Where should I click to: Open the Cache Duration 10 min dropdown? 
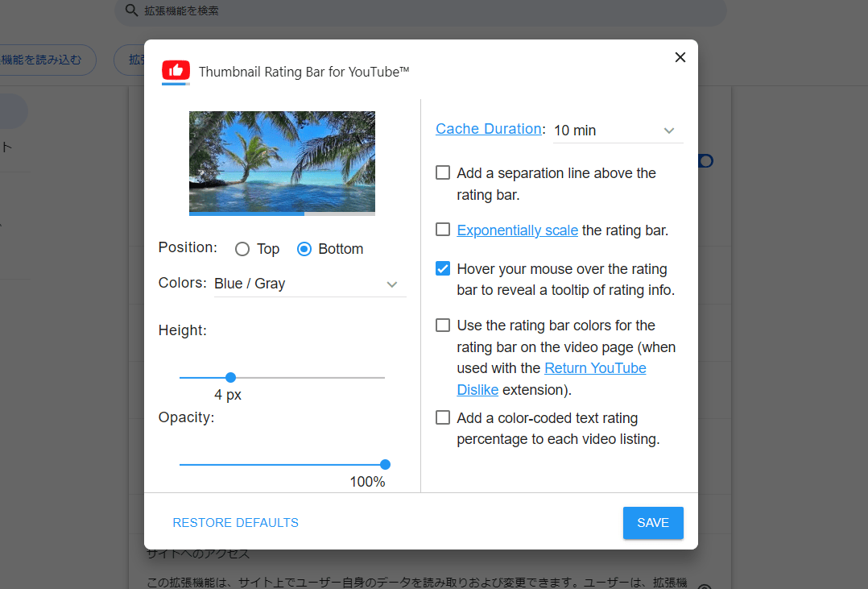(618, 131)
